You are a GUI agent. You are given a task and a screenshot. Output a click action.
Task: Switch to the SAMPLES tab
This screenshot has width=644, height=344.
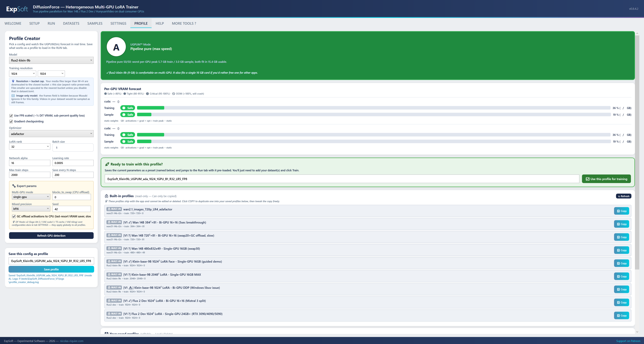[x=95, y=23]
